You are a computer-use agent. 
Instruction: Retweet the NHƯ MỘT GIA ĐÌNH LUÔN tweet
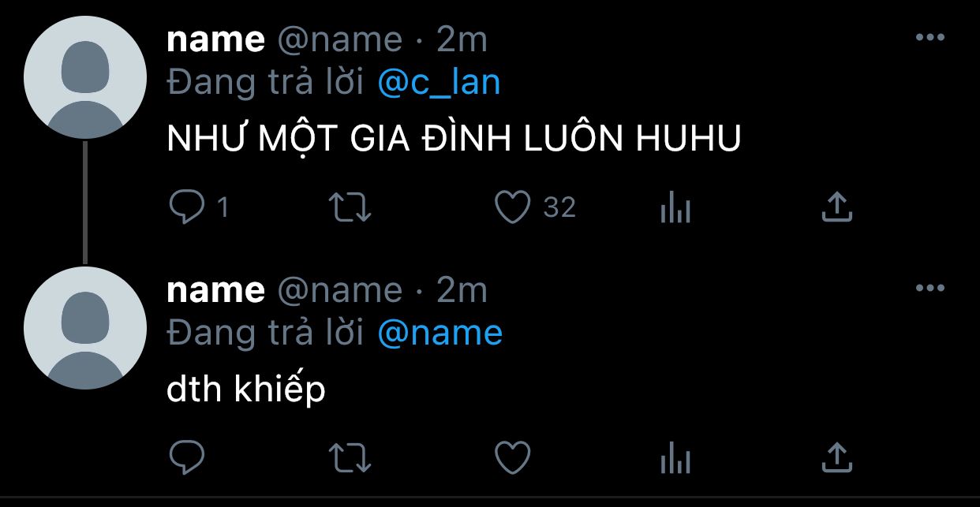click(350, 207)
